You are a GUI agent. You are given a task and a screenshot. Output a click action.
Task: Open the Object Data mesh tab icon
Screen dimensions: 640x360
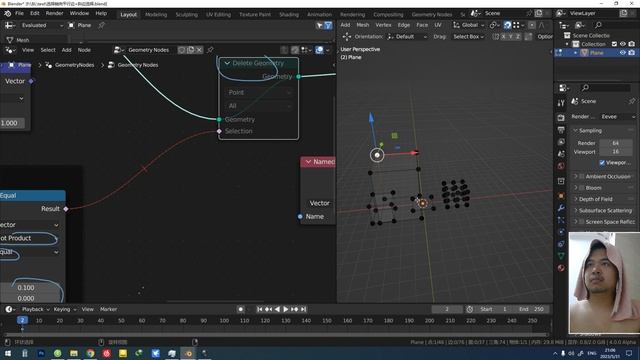[561, 256]
